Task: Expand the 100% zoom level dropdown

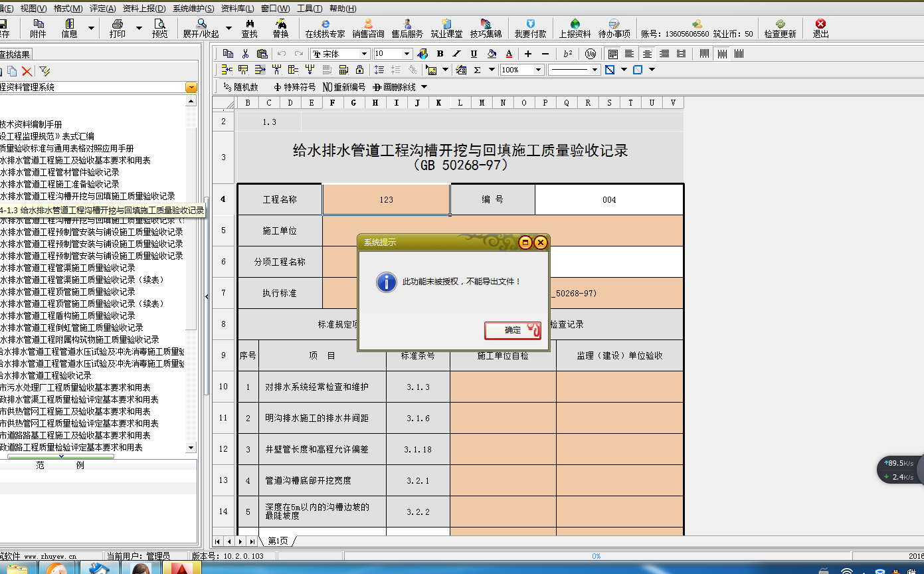Action: click(x=538, y=70)
